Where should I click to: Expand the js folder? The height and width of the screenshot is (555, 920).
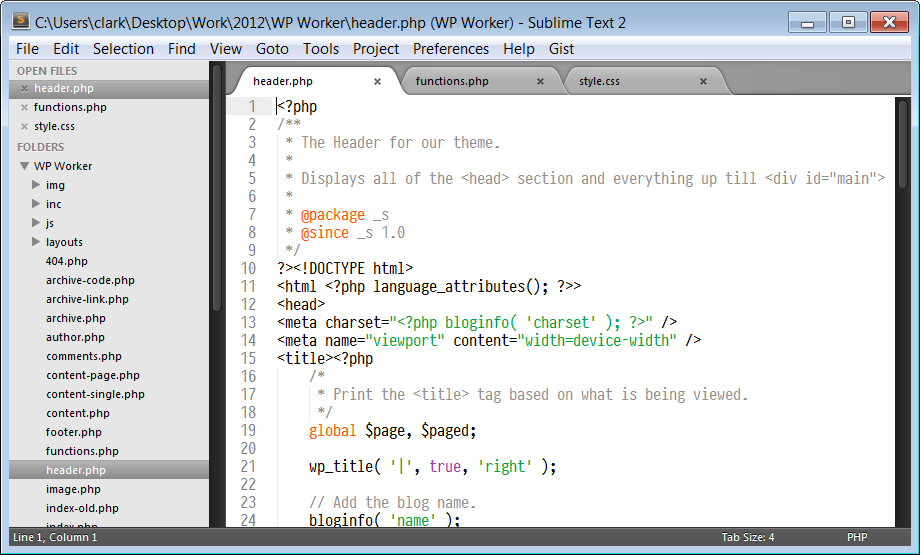pyautogui.click(x=36, y=222)
